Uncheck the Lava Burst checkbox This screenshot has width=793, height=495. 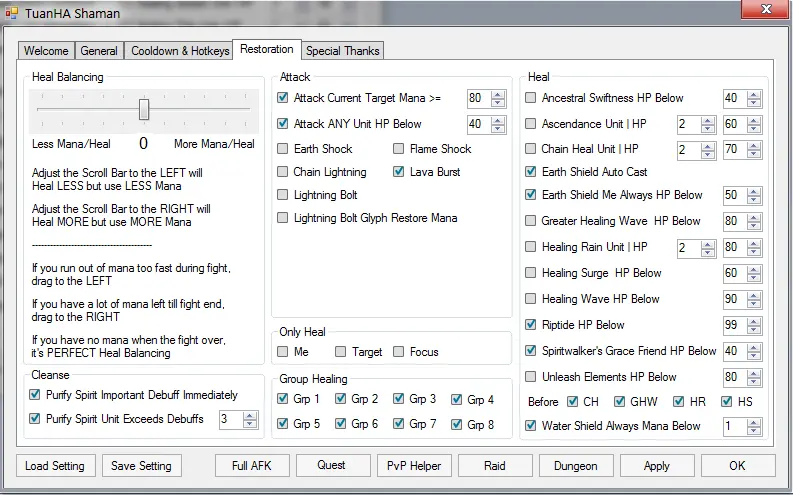398,172
